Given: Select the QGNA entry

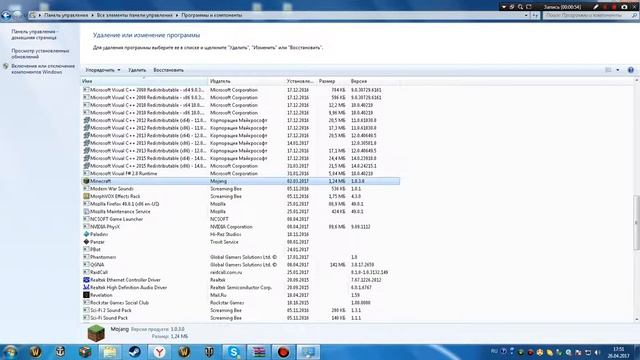Looking at the screenshot, I should click(240, 264).
